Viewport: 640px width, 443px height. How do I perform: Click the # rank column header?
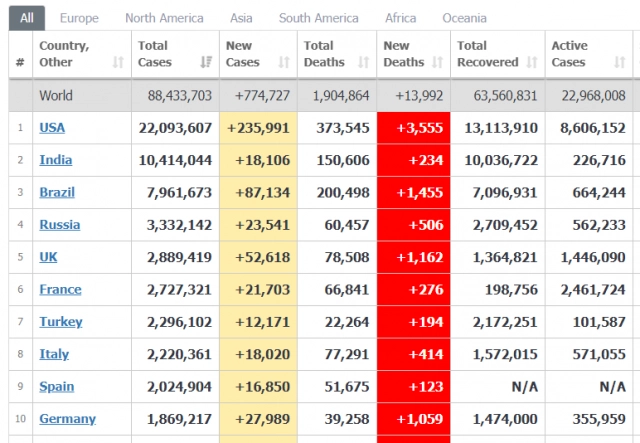(20, 62)
